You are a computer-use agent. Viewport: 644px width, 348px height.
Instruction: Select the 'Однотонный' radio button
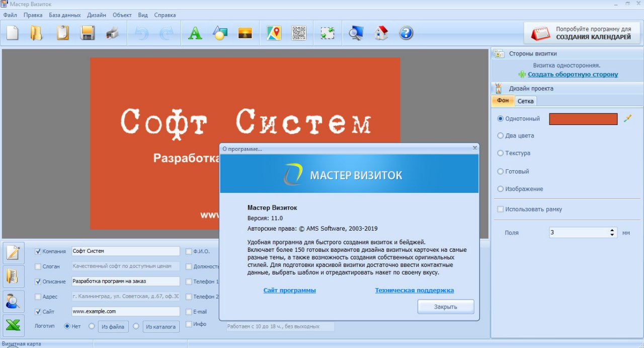(500, 119)
